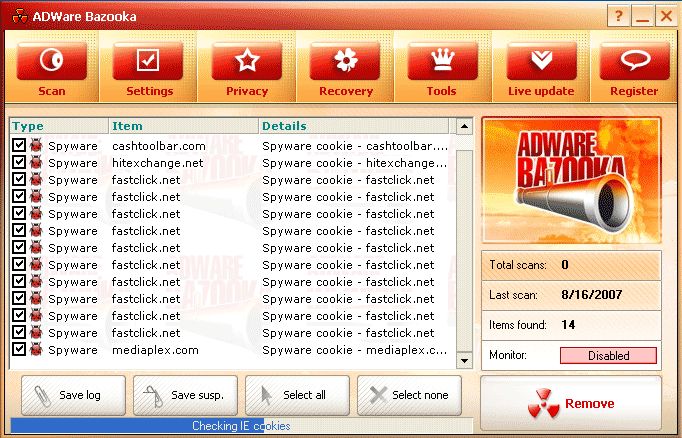
Task: Click the scrollbar down arrow
Action: (x=465, y=361)
